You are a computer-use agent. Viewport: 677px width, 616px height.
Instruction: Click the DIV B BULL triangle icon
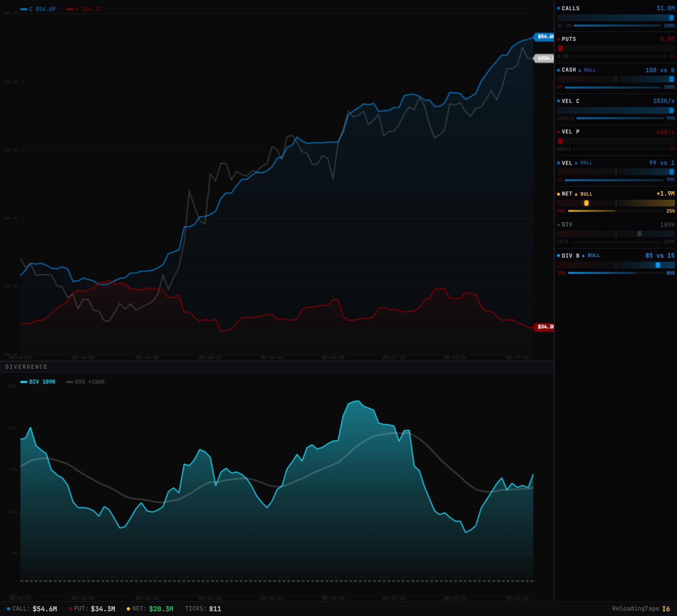[583, 256]
